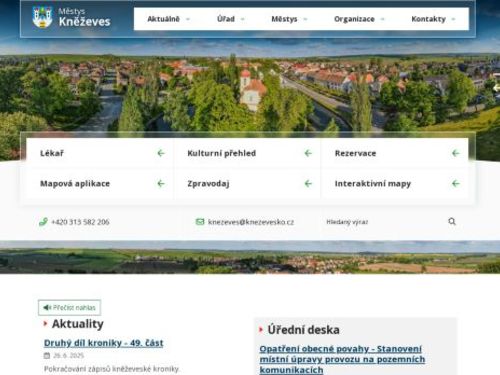
Task: Click the Městys Kněževes site title text
Action: point(84,17)
